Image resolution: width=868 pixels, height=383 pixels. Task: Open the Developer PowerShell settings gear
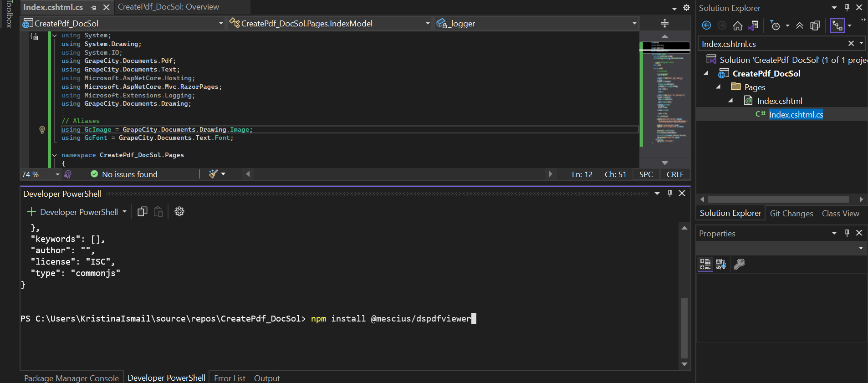(179, 211)
